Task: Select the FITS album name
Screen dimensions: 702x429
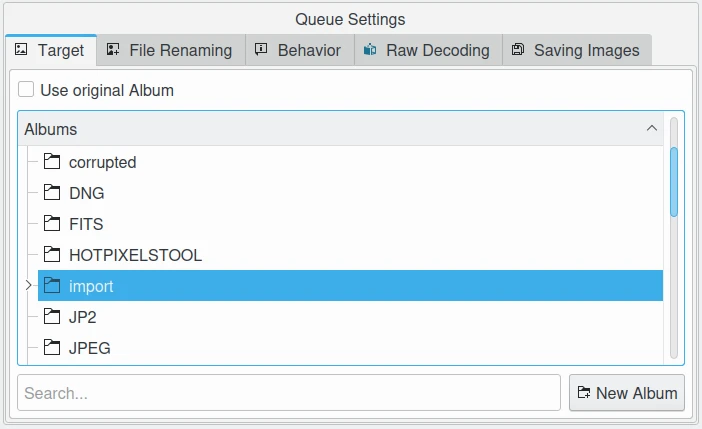Action: coord(86,224)
